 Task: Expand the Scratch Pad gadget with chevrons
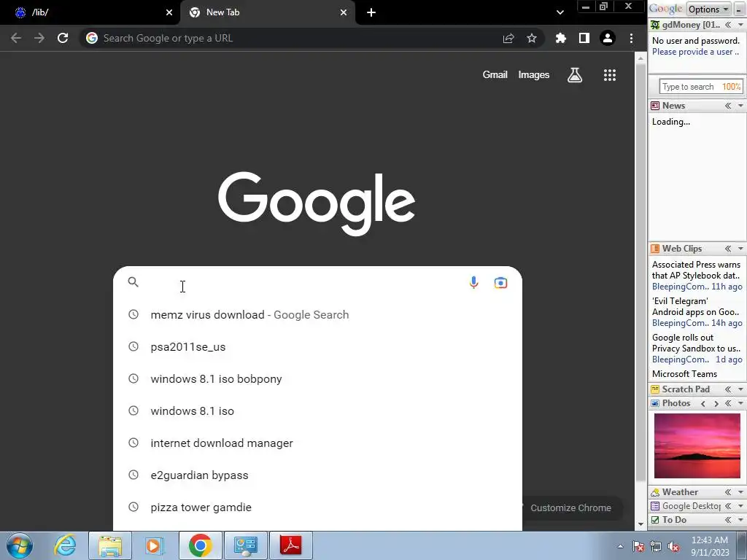click(x=728, y=389)
